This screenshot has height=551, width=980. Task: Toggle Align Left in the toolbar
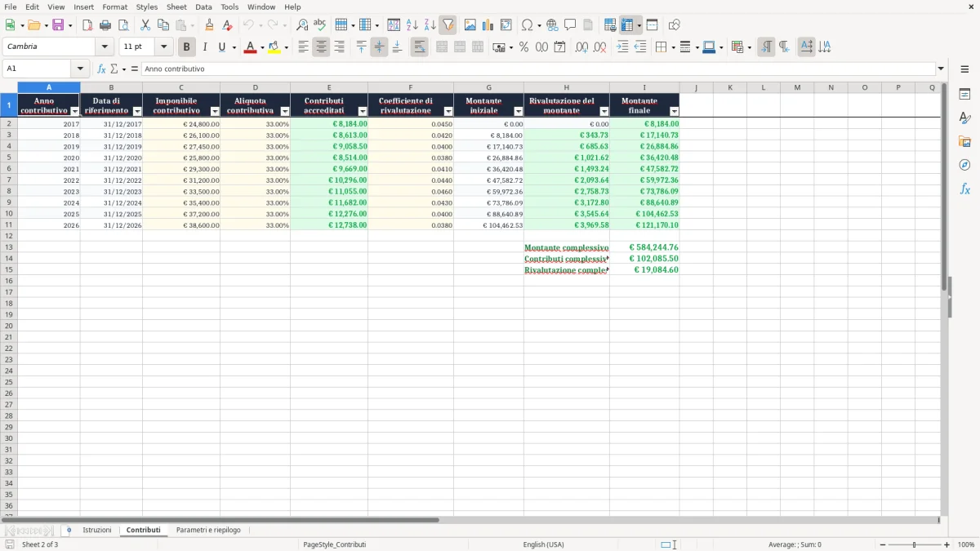(303, 47)
